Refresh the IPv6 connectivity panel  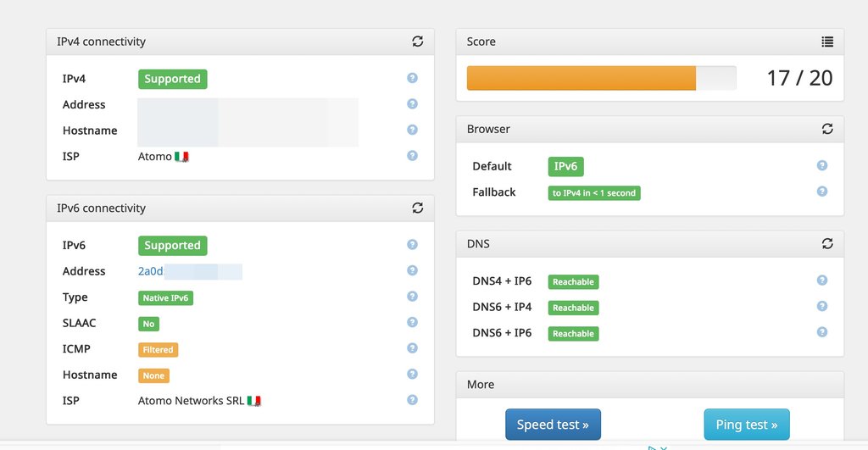pos(417,208)
